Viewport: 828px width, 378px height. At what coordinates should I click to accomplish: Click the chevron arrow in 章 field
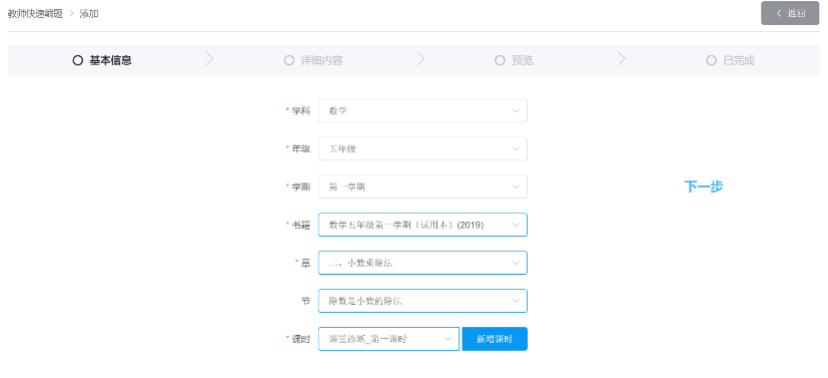point(516,263)
